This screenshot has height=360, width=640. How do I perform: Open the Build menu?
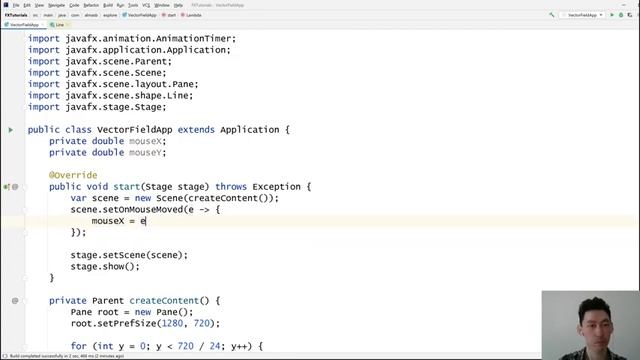tap(108, 5)
